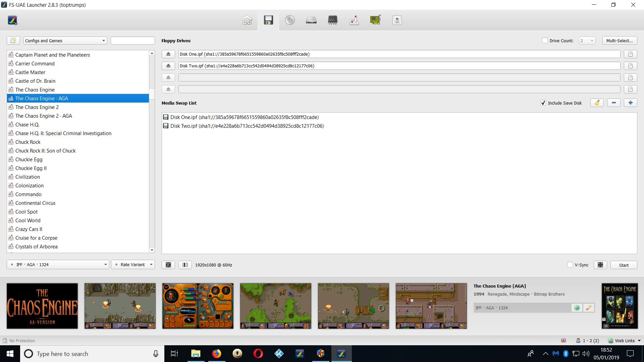Edit the game entry with the pencil icon
Image resolution: width=644 pixels, height=362 pixels.
tap(589, 308)
